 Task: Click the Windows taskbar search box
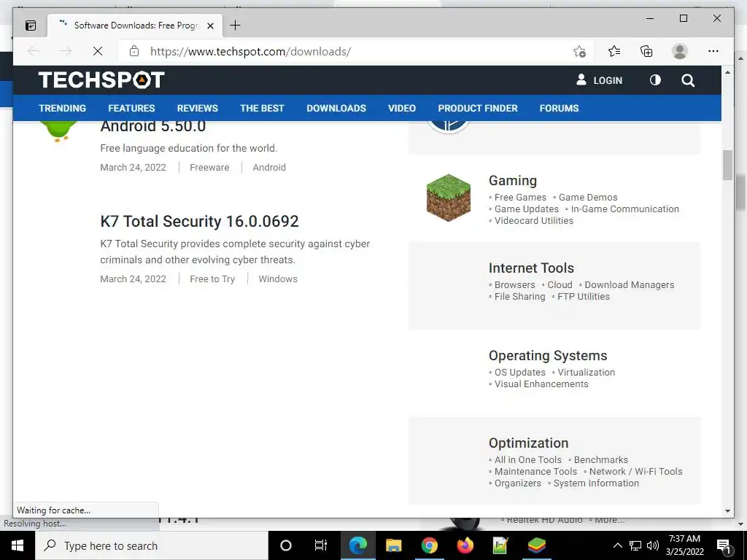pos(152,545)
